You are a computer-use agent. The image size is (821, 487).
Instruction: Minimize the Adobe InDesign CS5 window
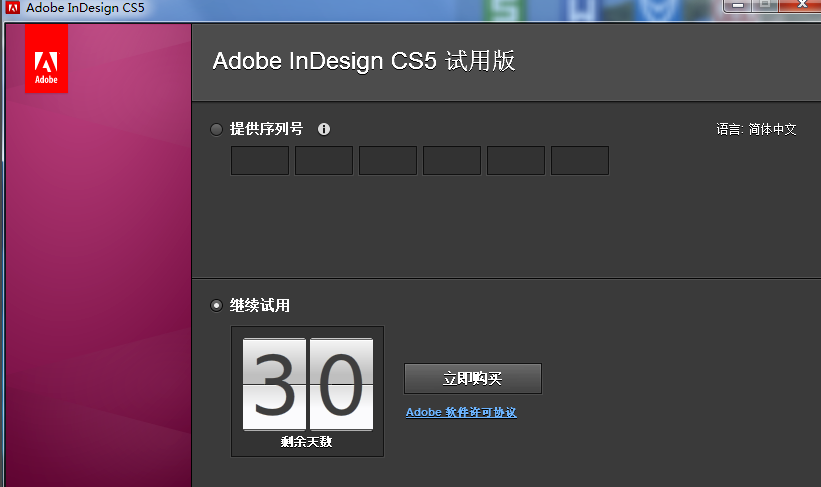pyautogui.click(x=738, y=5)
